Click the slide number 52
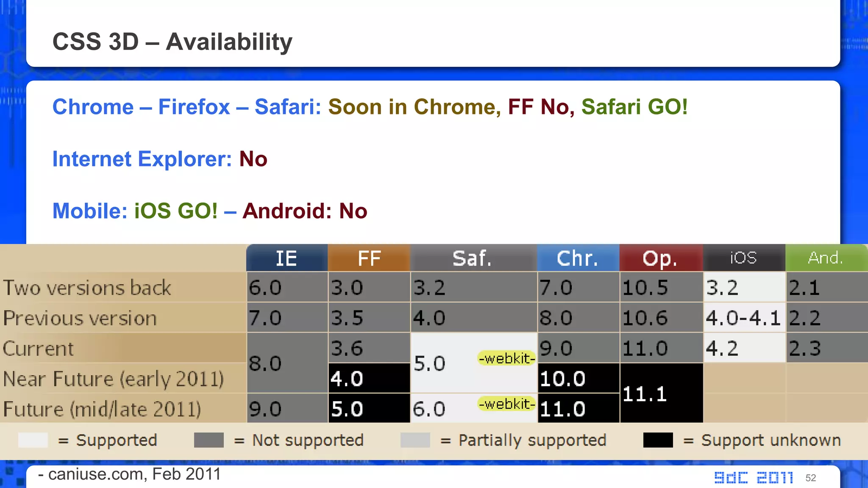The height and width of the screenshot is (488, 868). pos(810,478)
